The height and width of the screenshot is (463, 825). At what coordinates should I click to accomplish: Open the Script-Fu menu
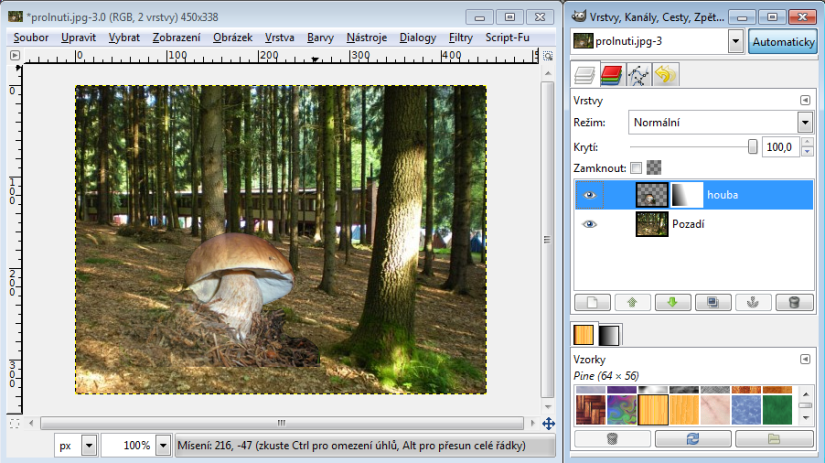point(507,37)
